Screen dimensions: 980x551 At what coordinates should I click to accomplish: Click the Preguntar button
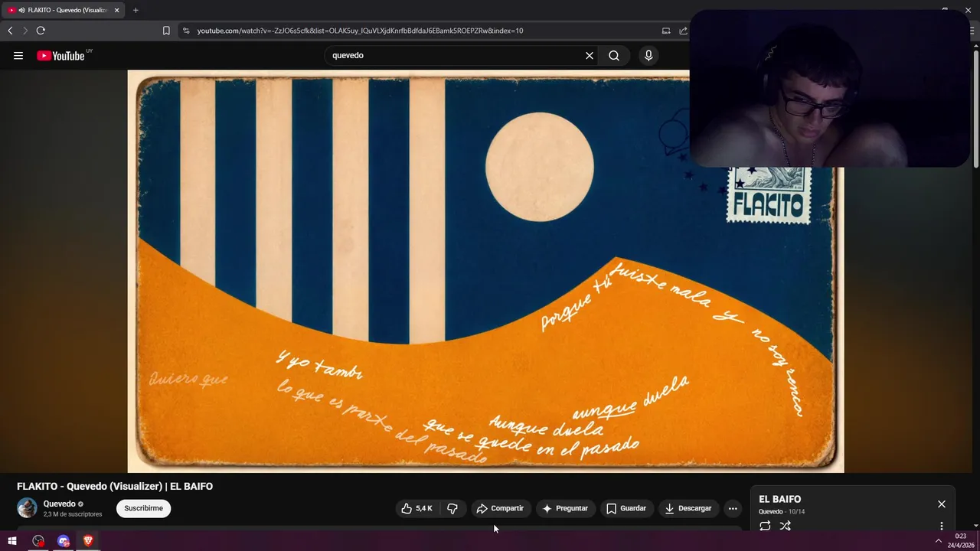click(565, 508)
